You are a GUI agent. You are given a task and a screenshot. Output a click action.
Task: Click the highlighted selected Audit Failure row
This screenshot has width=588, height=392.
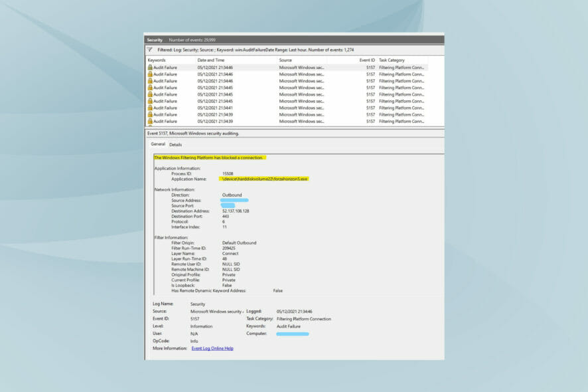287,68
